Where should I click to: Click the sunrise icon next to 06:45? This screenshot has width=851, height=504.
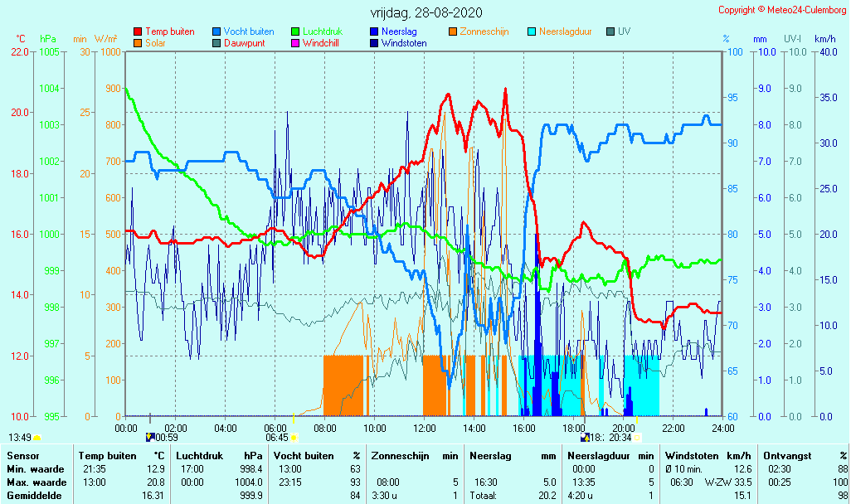294,437
